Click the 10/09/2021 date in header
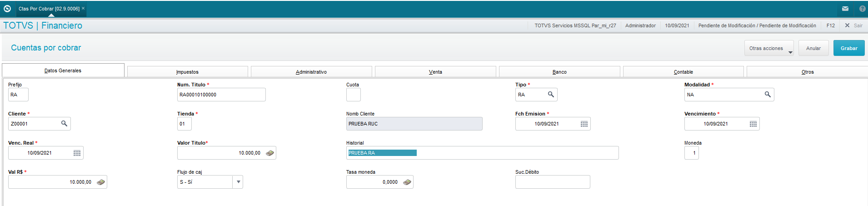Screen dimensions: 868x206 [x=677, y=25]
